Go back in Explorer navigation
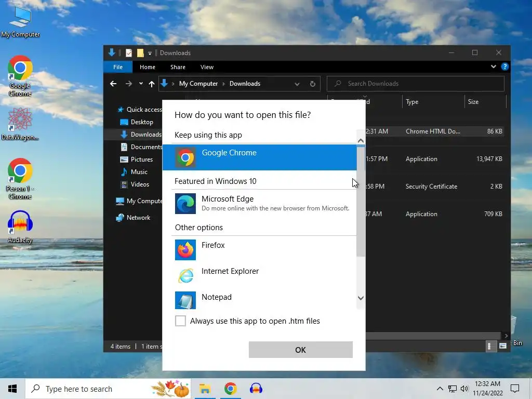This screenshot has height=399, width=532. click(x=113, y=84)
